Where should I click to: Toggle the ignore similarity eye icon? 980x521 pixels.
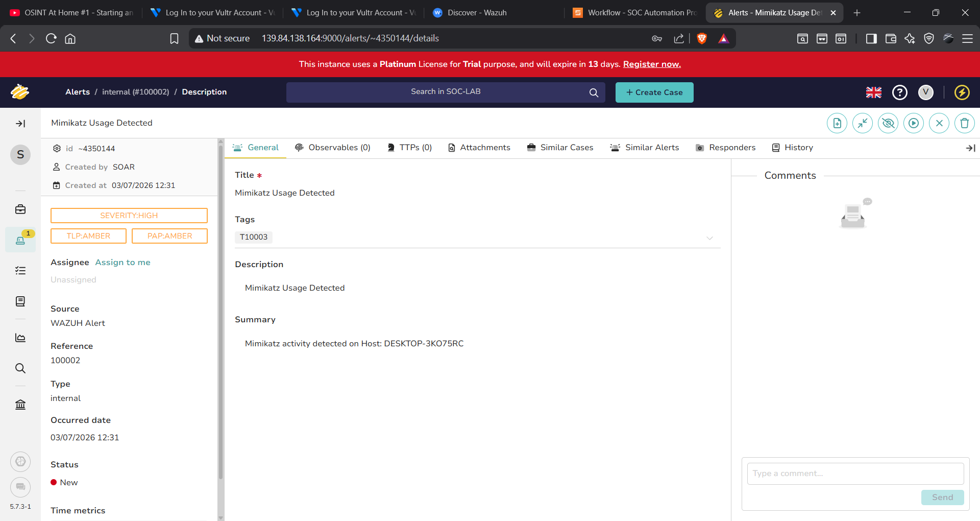point(888,123)
